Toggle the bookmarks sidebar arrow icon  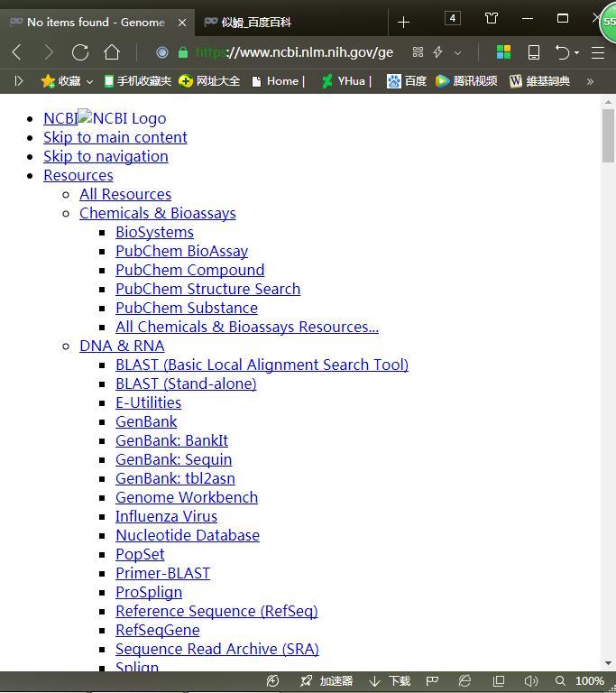(19, 81)
